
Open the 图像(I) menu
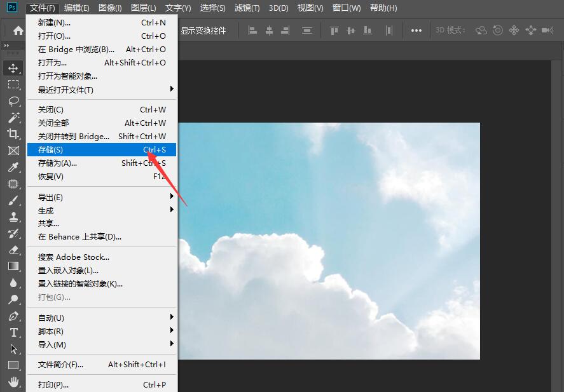pos(110,8)
